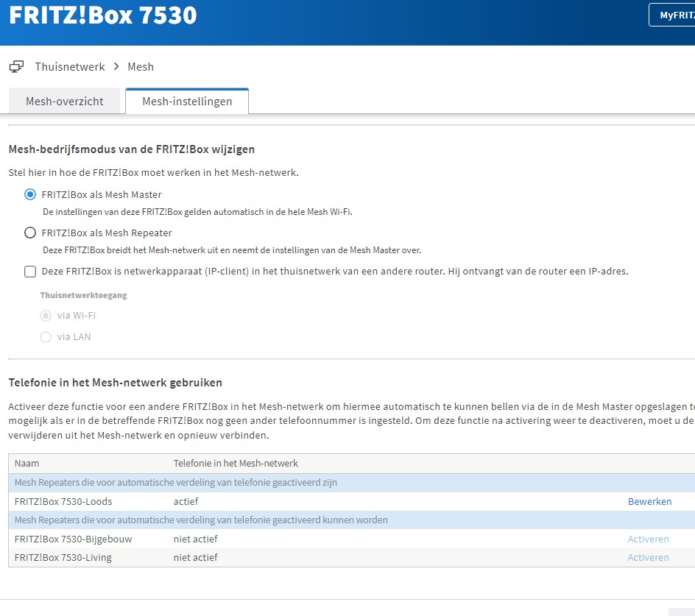Enable the IP-client netwerkapparaat checkbox
This screenshot has height=616, width=695.
[30, 272]
